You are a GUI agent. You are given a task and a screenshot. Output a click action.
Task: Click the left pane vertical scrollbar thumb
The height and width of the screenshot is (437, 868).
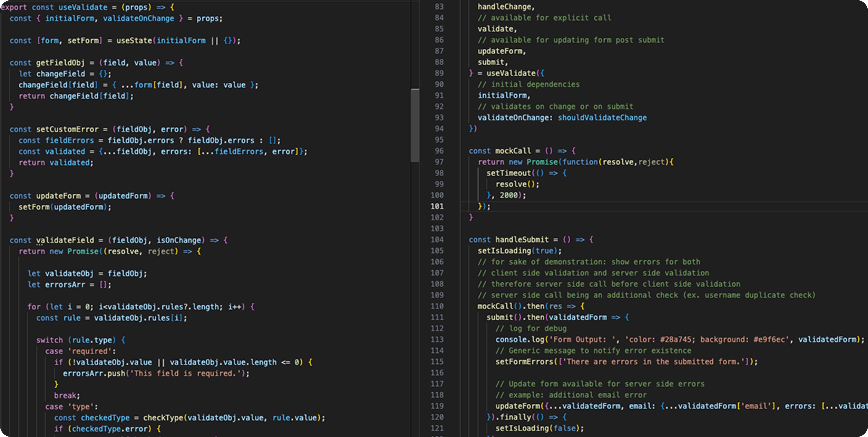pos(415,125)
